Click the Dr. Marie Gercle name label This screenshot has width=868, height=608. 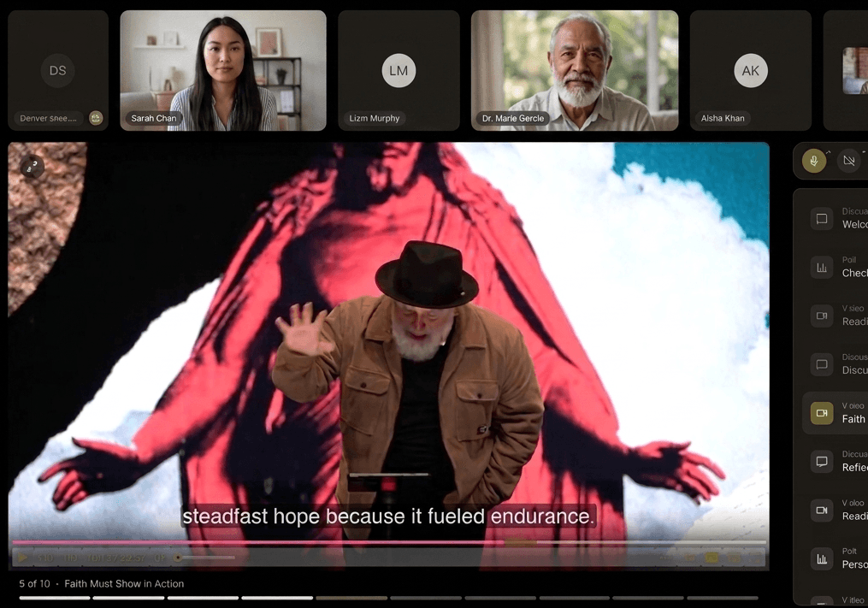click(512, 118)
